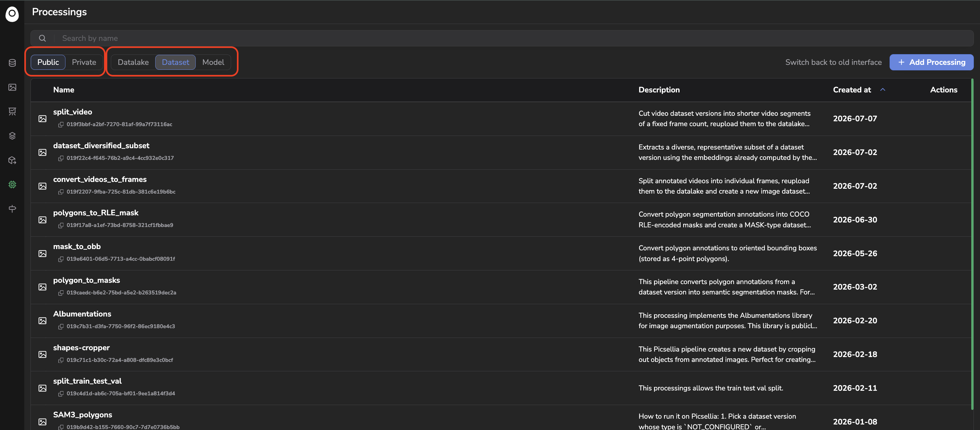
Task: Open the signpost sidebar icon
Action: pos(12,209)
